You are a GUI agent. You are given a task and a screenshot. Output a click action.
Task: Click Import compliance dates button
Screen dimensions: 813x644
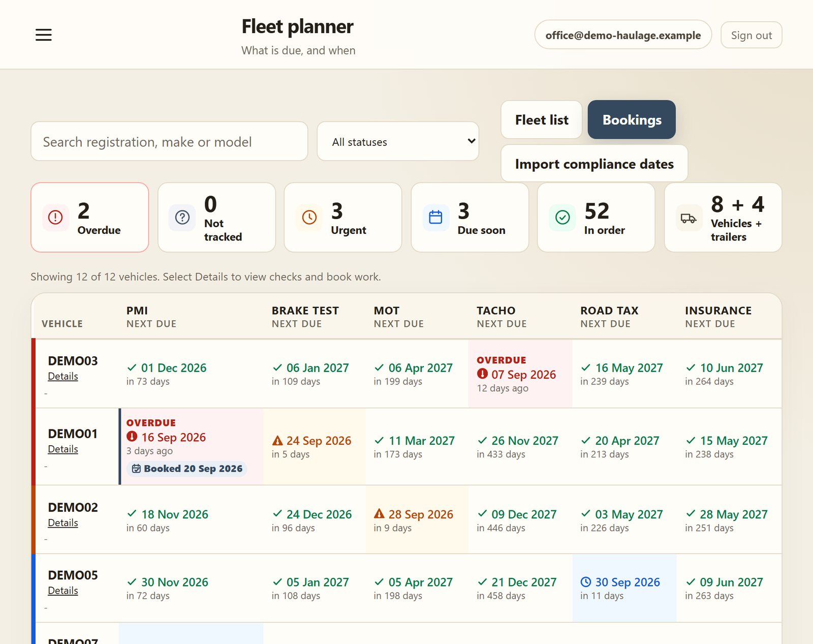click(x=595, y=164)
